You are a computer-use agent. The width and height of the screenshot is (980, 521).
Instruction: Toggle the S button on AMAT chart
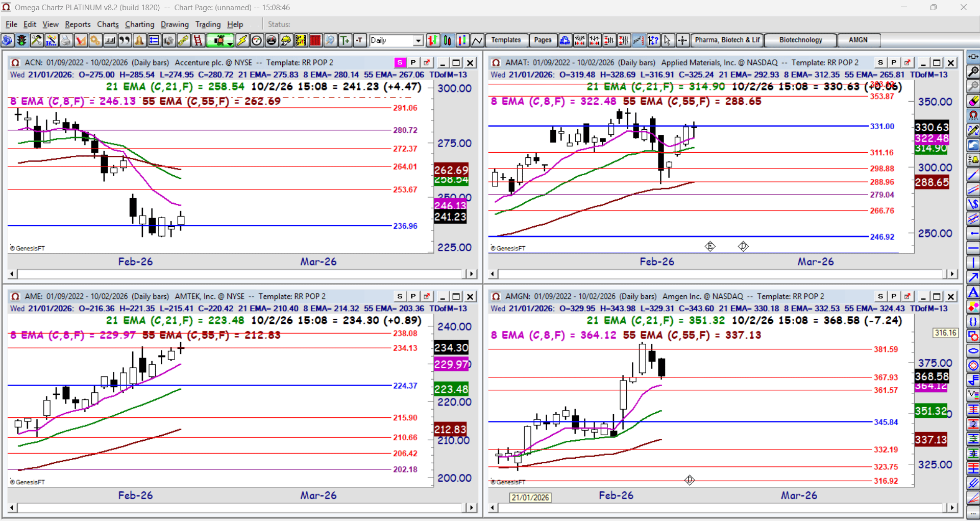(x=880, y=63)
